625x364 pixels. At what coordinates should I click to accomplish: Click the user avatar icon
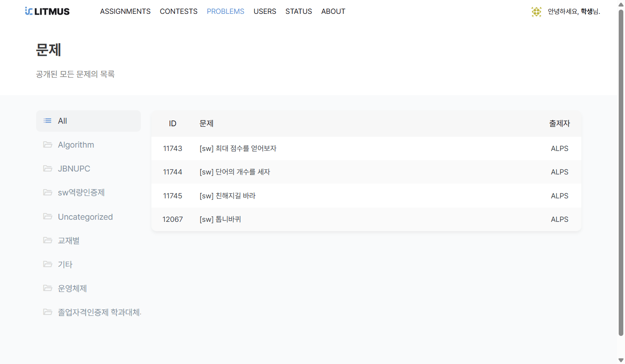(x=536, y=12)
